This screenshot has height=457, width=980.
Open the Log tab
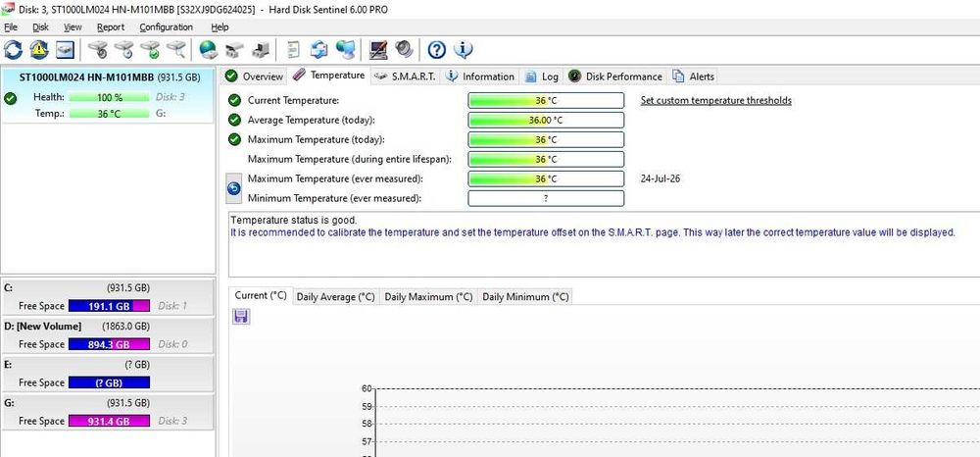point(541,76)
